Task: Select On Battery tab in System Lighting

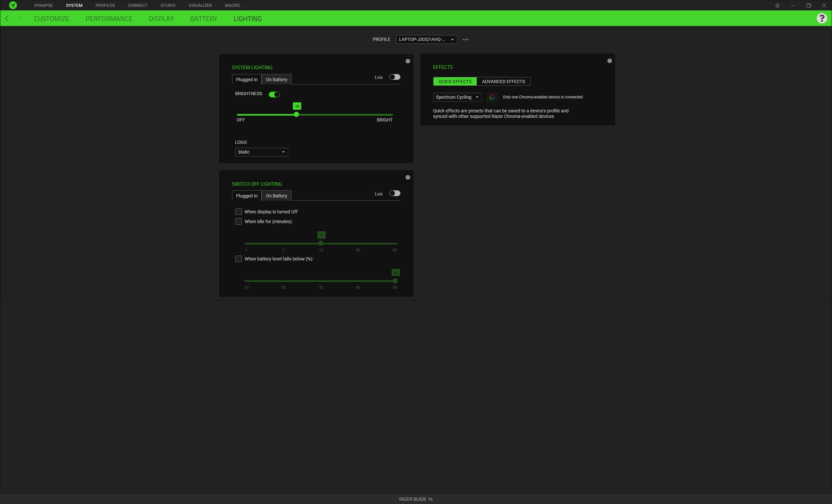Action: coord(276,80)
